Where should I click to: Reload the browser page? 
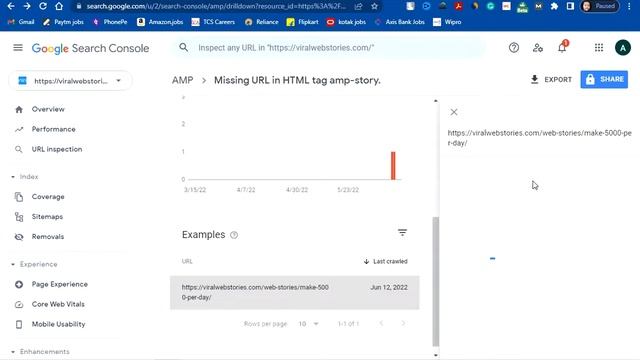tap(43, 6)
